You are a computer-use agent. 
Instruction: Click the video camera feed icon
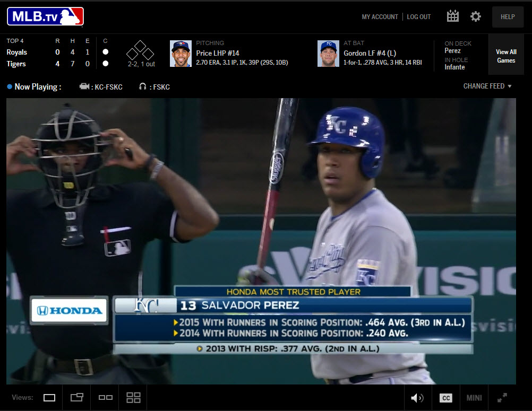pos(84,86)
